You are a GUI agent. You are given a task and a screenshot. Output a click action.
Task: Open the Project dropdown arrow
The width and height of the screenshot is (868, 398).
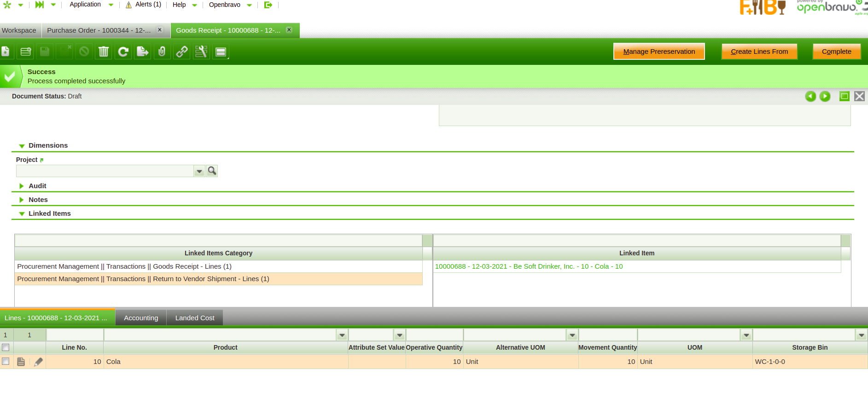tap(199, 171)
